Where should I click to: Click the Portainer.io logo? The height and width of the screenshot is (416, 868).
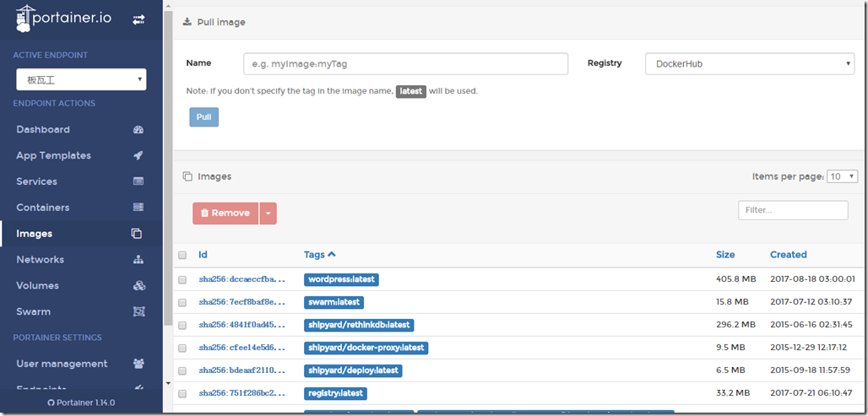click(63, 19)
